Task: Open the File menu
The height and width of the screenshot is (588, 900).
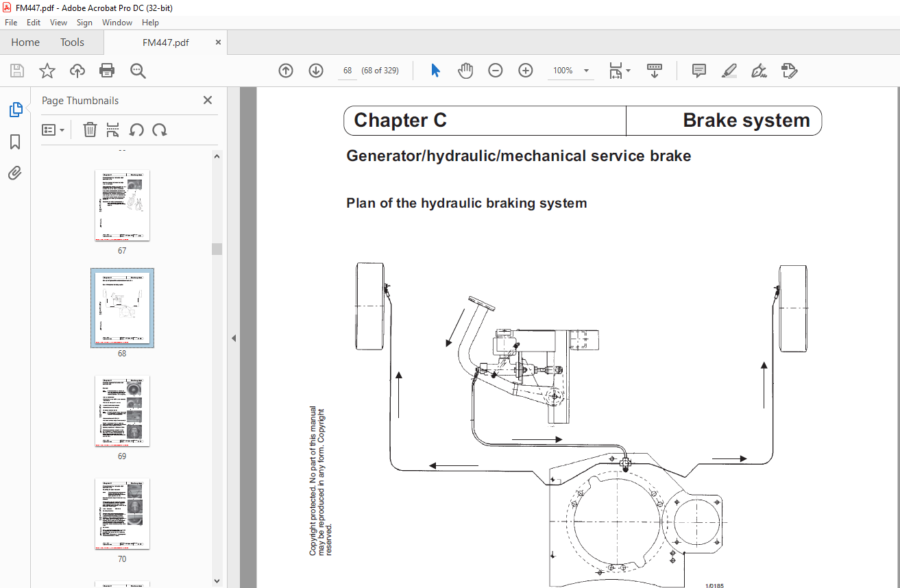Action: coord(11,23)
